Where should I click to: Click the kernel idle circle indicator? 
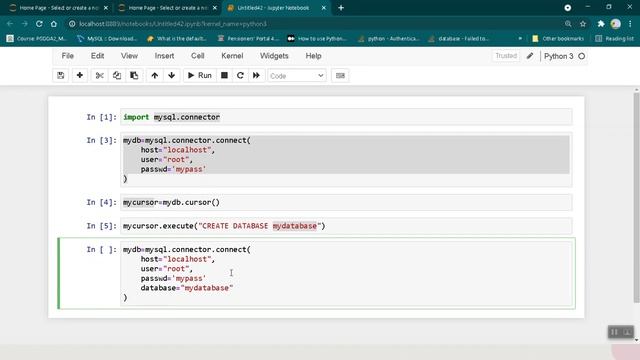pyautogui.click(x=582, y=56)
